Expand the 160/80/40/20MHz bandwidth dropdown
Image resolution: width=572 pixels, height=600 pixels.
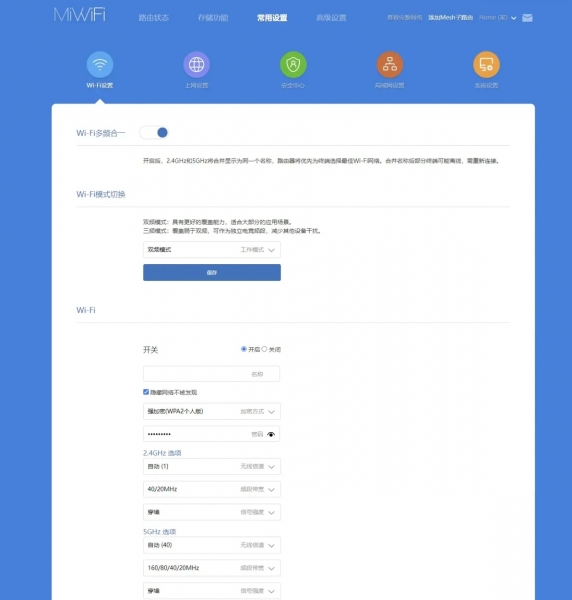pos(212,568)
